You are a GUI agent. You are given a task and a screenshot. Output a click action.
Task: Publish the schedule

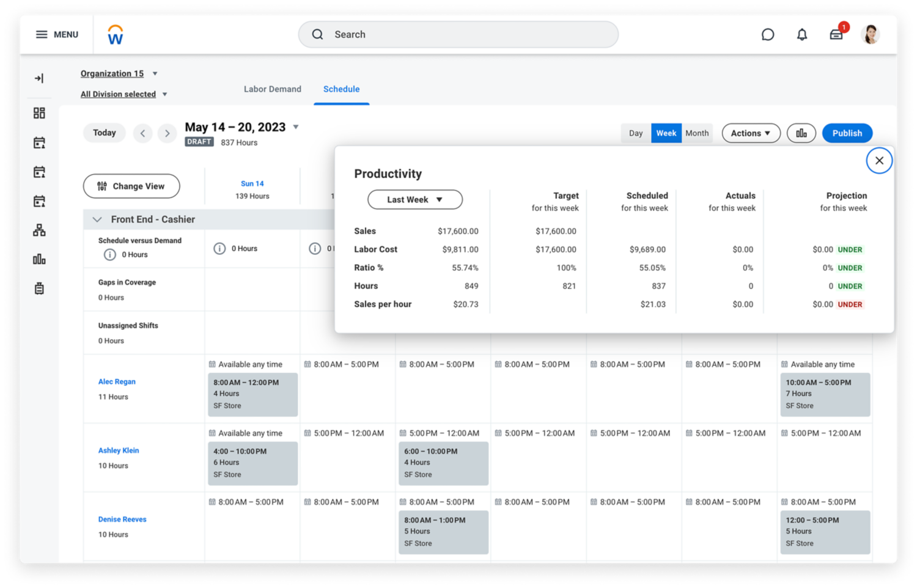tap(847, 133)
